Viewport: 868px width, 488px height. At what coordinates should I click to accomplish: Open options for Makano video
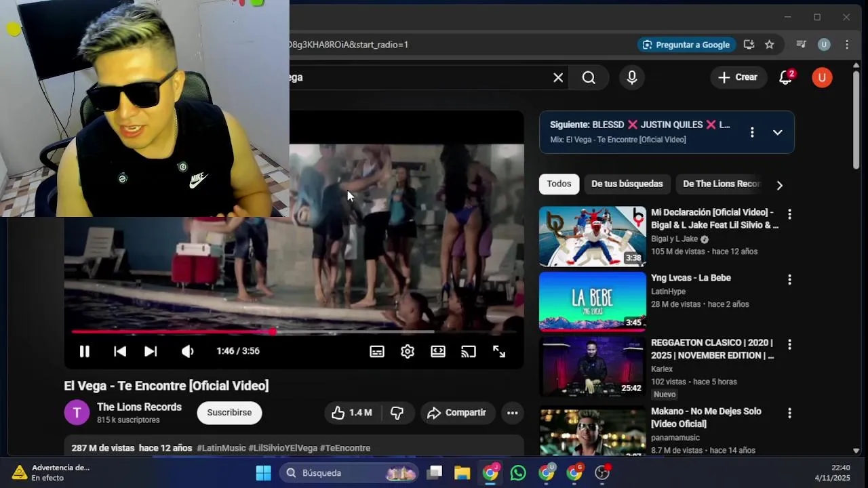pos(789,413)
